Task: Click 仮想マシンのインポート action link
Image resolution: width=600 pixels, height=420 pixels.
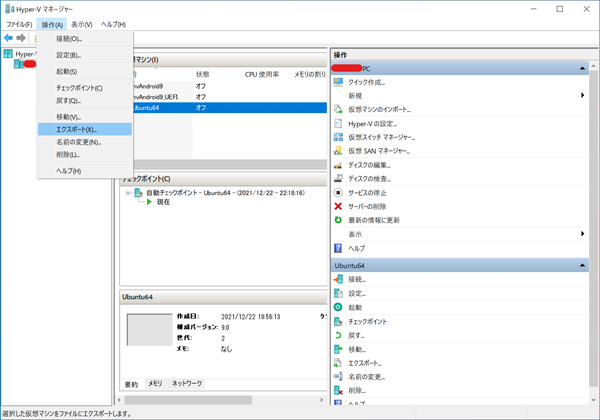Action: (x=379, y=109)
